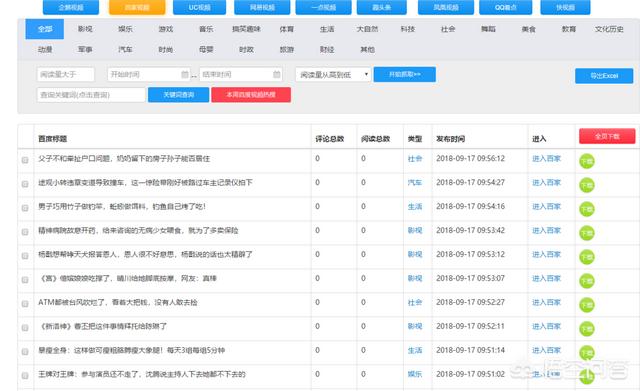Image resolution: width=640 pixels, height=391 pixels.
Task: Select the 动漫 category tab
Action: 45,49
